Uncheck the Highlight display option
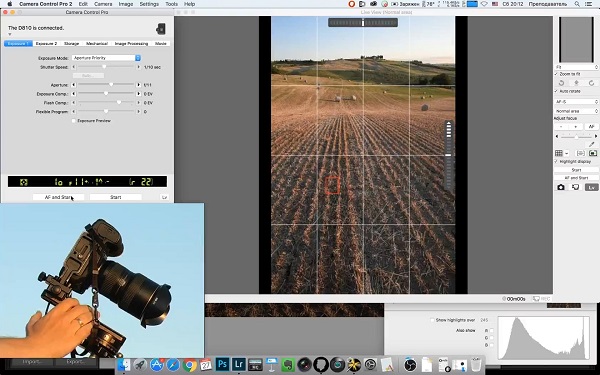 point(556,161)
